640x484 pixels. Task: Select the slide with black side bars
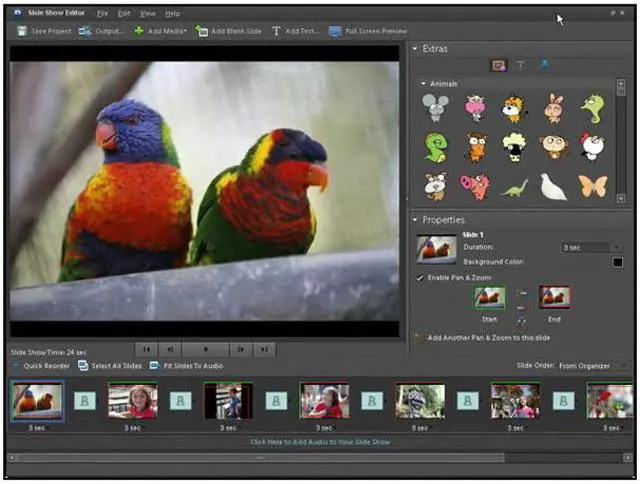[228, 401]
